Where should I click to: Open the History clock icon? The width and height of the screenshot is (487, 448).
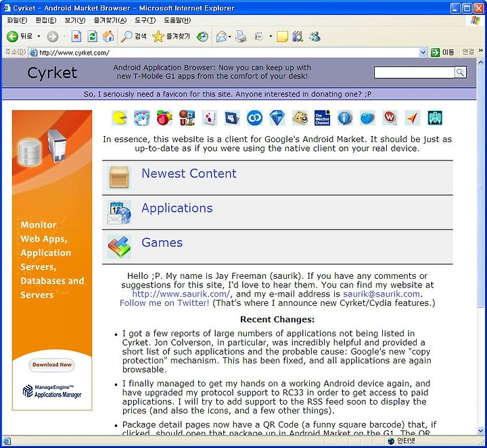tap(202, 37)
